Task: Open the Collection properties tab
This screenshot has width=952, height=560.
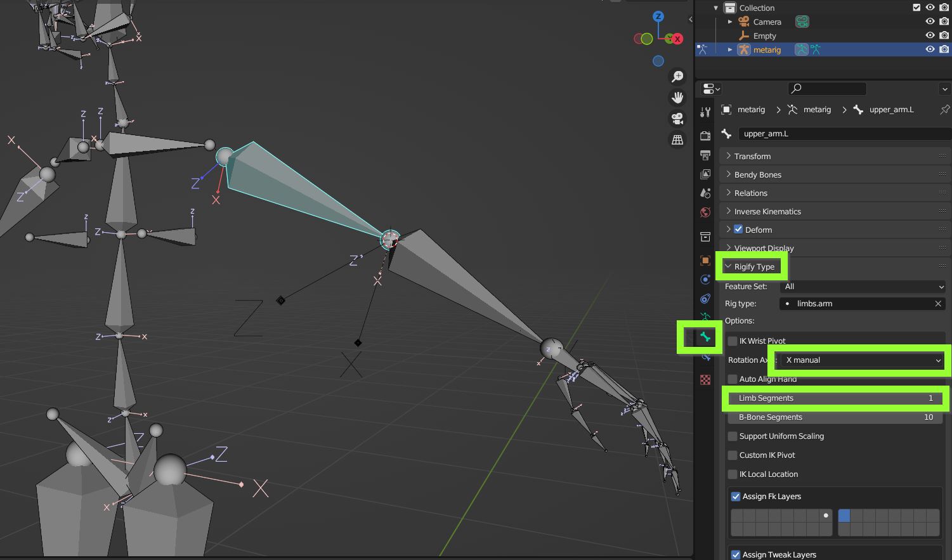Action: (x=705, y=237)
